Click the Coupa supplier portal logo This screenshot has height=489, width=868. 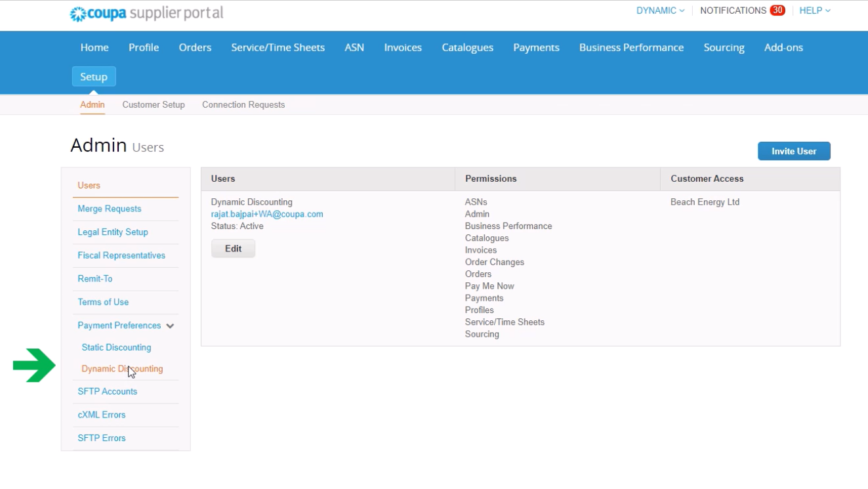[147, 13]
